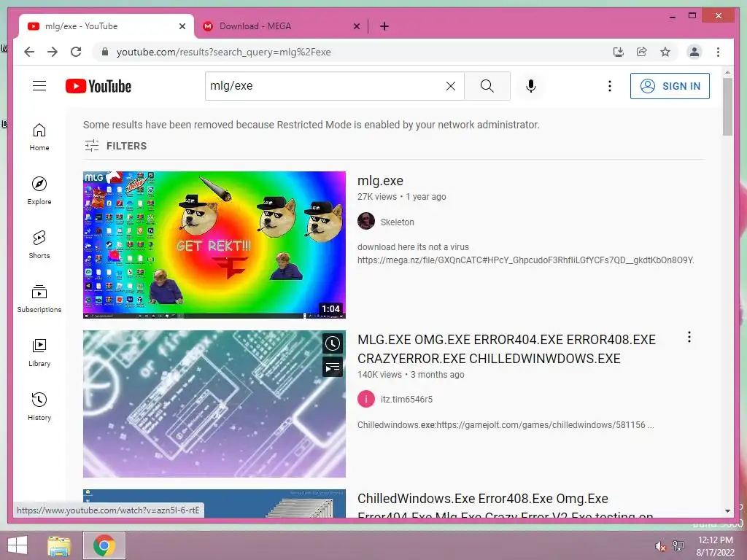Click the magnifier search button
The width and height of the screenshot is (747, 560).
[x=487, y=86]
